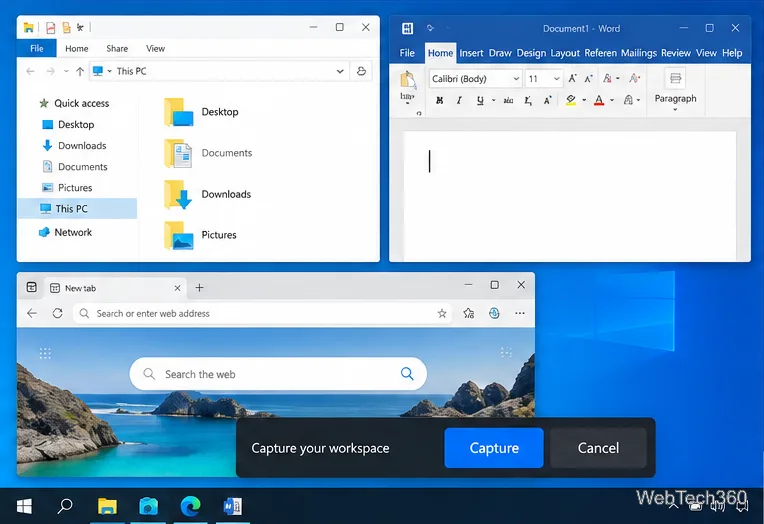Open Word Insert tab
Viewport: 764px width, 524px height.
tap(471, 53)
